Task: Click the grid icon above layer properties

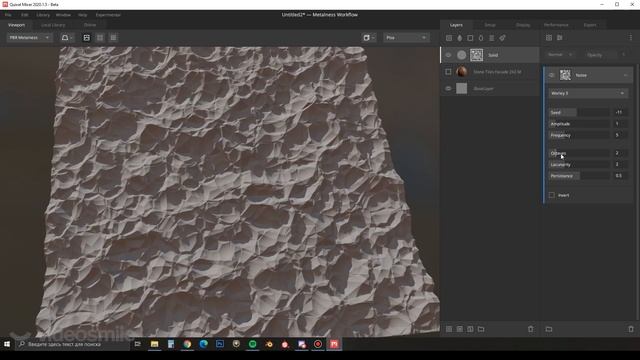Action: tap(549, 38)
